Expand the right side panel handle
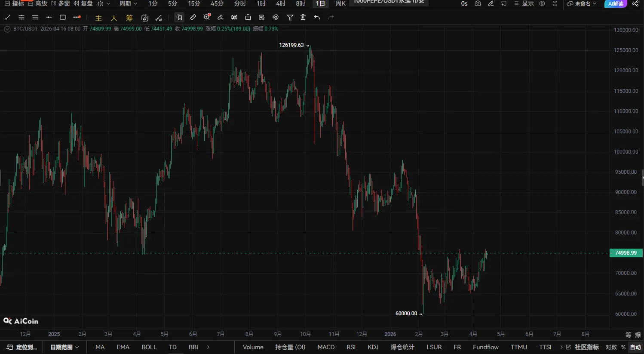The width and height of the screenshot is (644, 354). (x=642, y=177)
